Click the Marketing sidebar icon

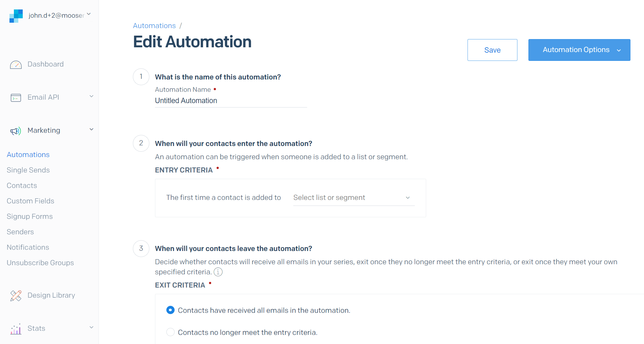click(x=15, y=130)
